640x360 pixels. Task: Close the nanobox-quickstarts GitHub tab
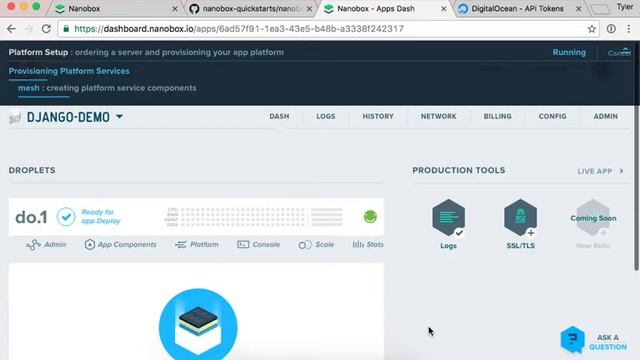(309, 9)
